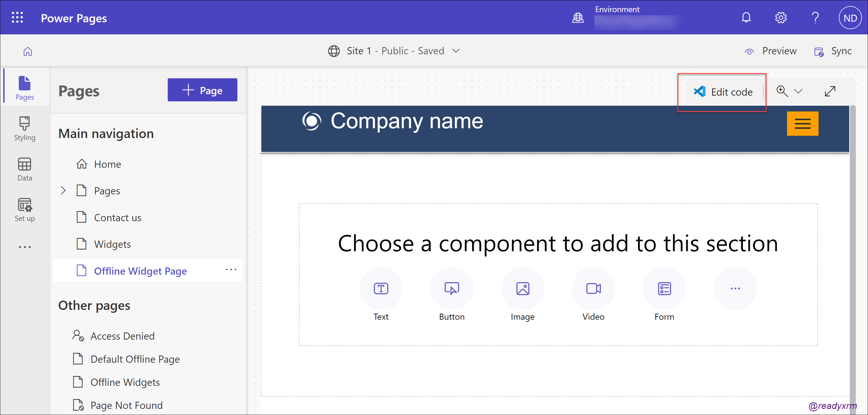Select the Contact us page
868x415 pixels.
117,217
